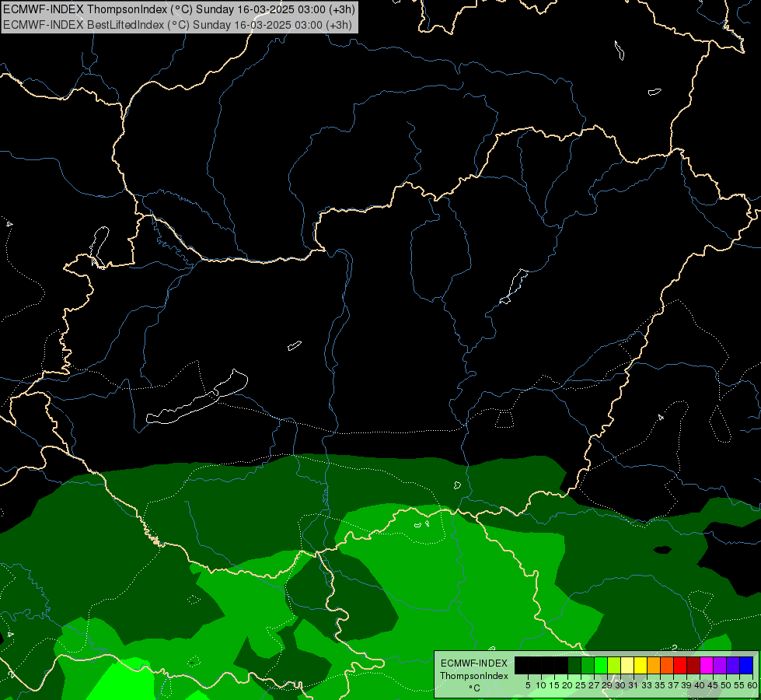Click the legend tick value 20
761x700 pixels.
[x=567, y=685]
